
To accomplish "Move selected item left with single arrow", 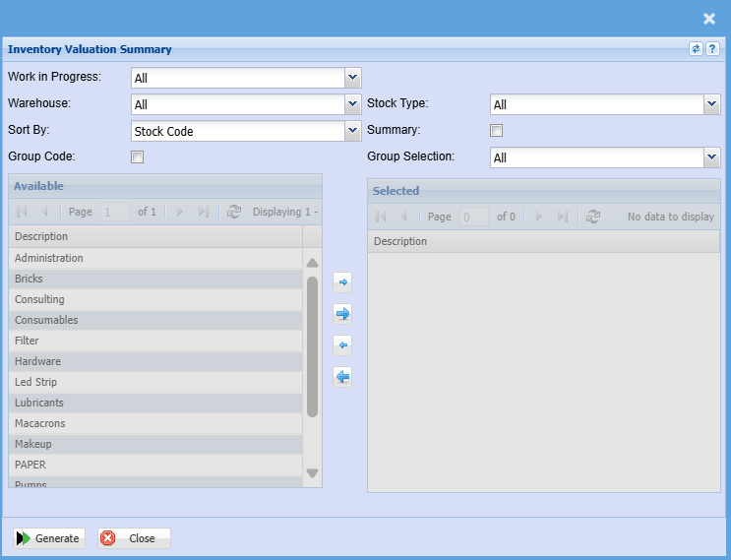I will pos(342,345).
